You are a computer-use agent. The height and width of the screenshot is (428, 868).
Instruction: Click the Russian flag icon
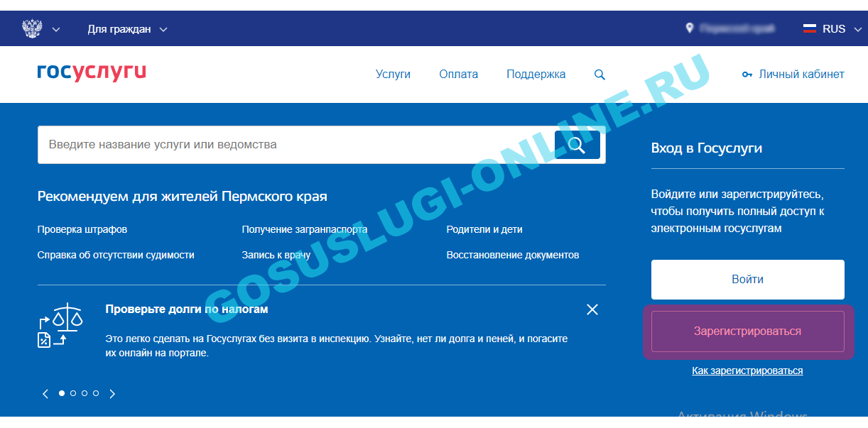click(809, 29)
